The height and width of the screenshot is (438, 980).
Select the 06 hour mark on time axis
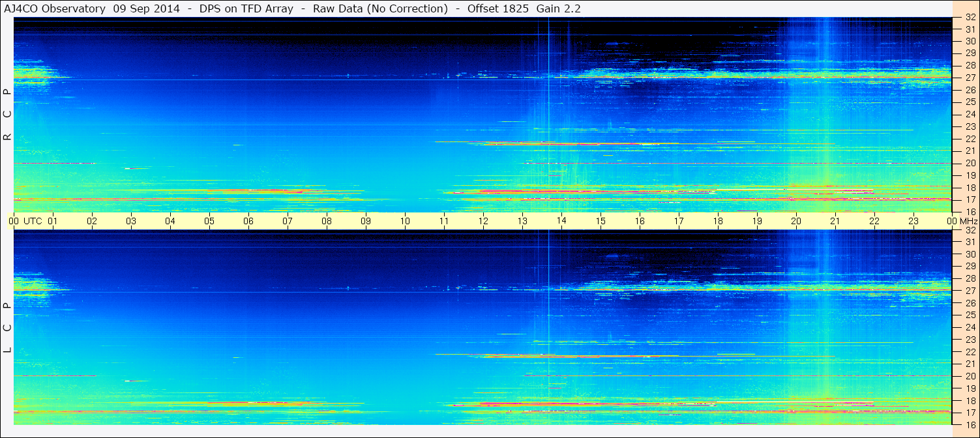(x=248, y=221)
